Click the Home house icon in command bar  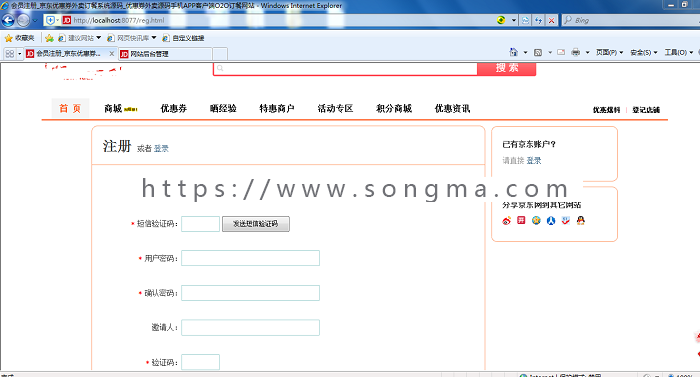click(x=513, y=52)
